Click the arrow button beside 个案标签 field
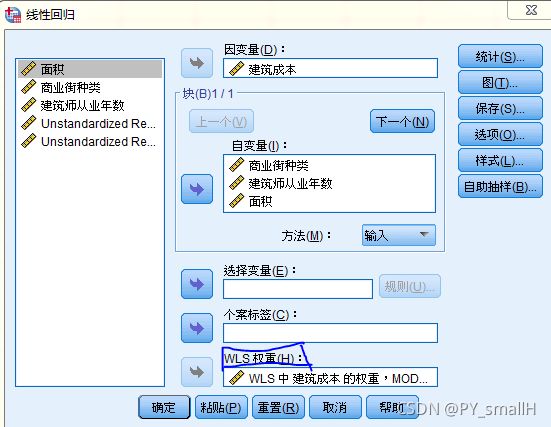 197,328
